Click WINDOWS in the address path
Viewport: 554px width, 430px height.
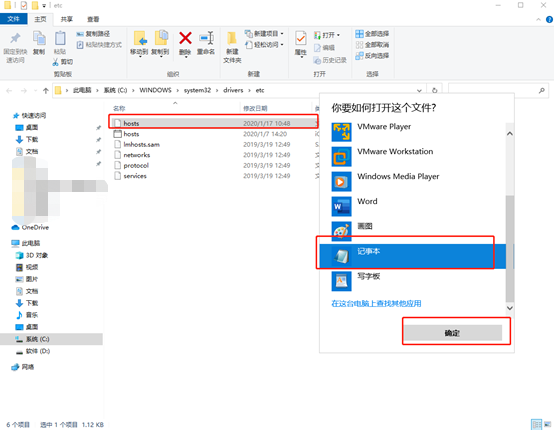pos(155,90)
